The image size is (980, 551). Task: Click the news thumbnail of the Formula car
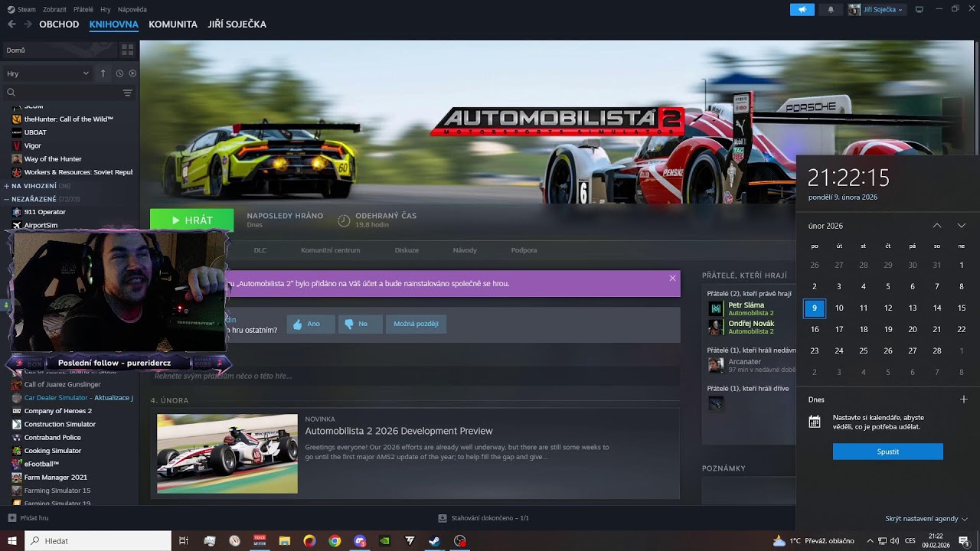point(227,454)
